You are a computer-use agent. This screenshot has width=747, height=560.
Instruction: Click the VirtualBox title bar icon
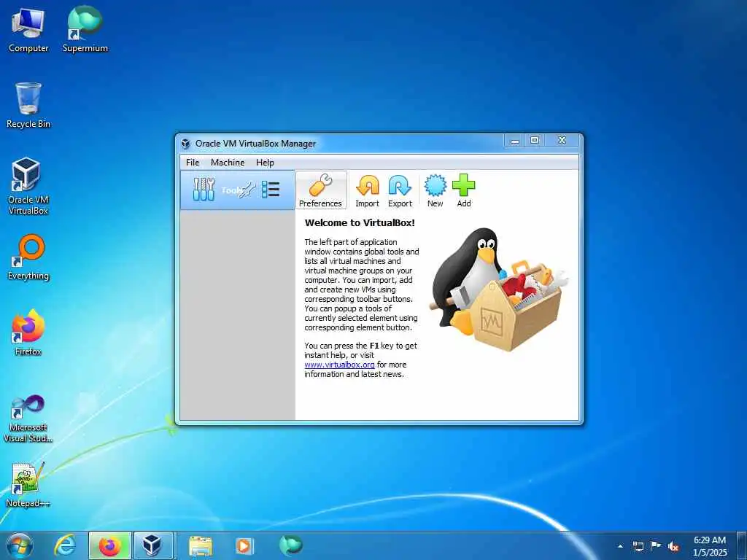tap(186, 144)
